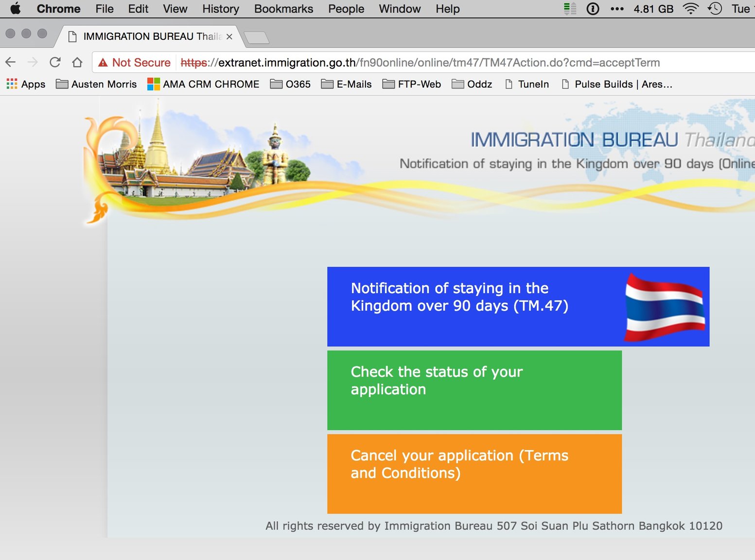755x560 pixels.
Task: Open the Apps grid shortcut
Action: point(26,84)
